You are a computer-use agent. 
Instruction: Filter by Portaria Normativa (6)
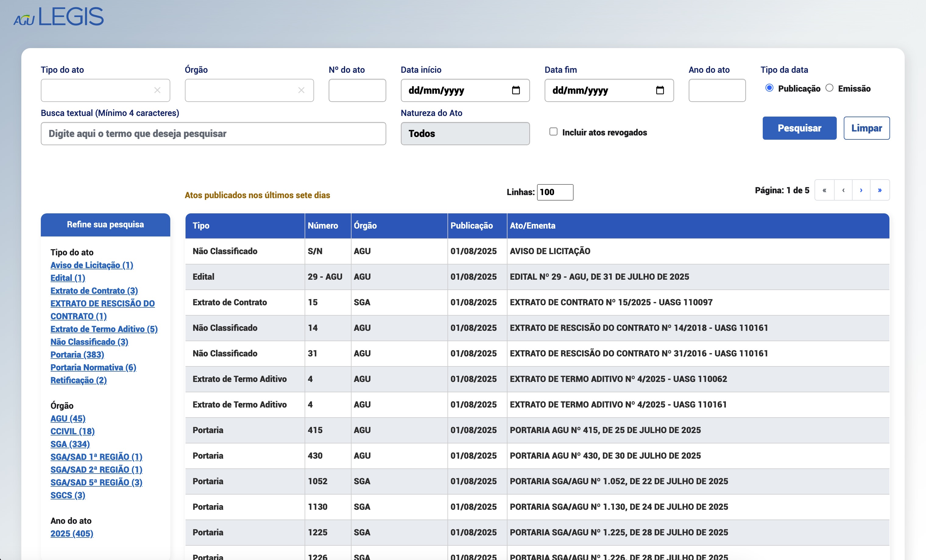(x=93, y=367)
